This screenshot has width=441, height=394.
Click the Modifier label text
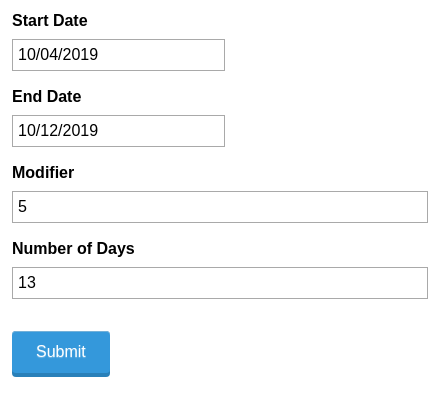pyautogui.click(x=43, y=172)
